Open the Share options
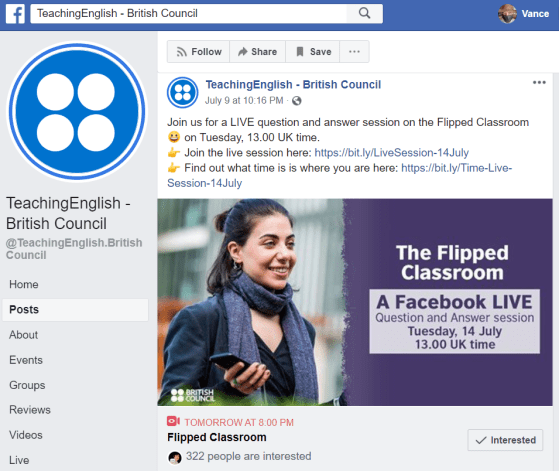Image resolution: width=559 pixels, height=471 pixels. (257, 52)
